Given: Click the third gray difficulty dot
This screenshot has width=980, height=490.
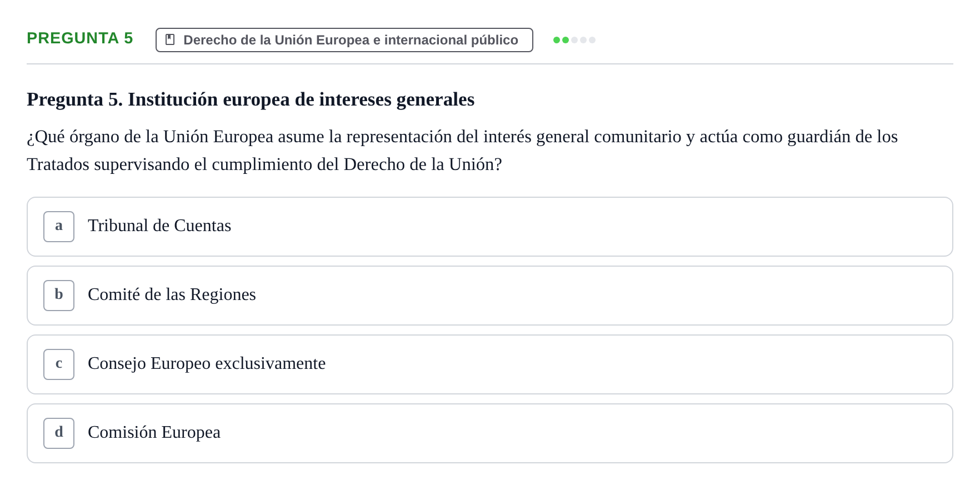Looking at the screenshot, I should click(574, 40).
